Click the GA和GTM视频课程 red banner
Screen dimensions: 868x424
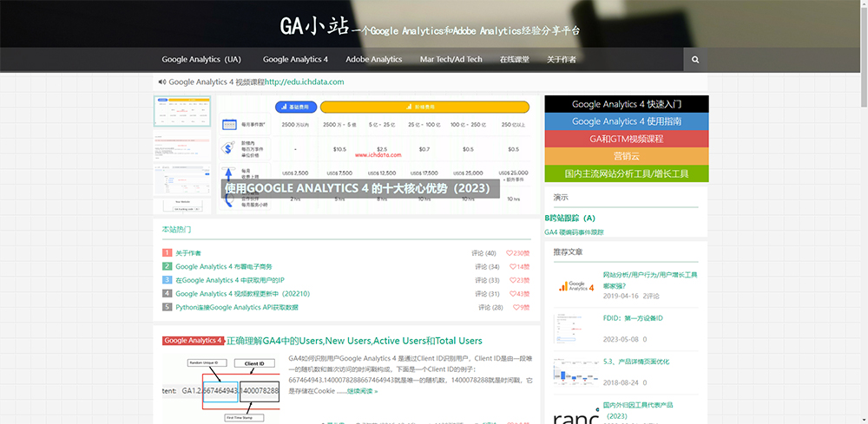[627, 139]
